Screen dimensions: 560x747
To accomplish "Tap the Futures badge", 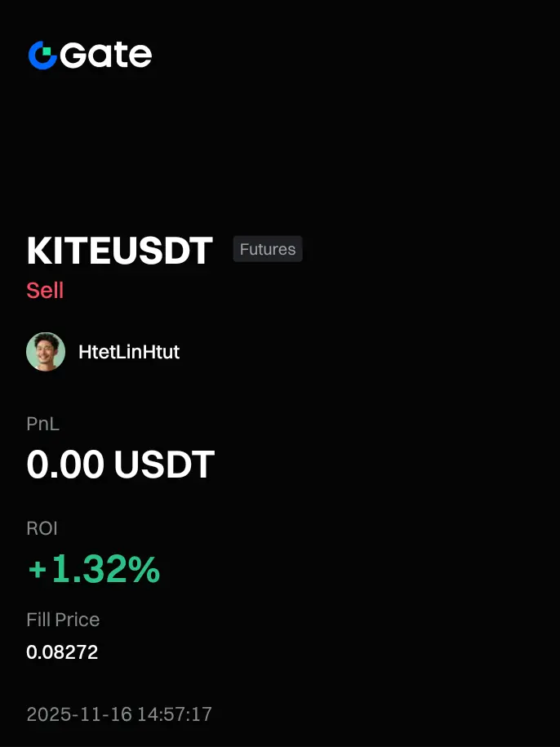I will pos(268,249).
